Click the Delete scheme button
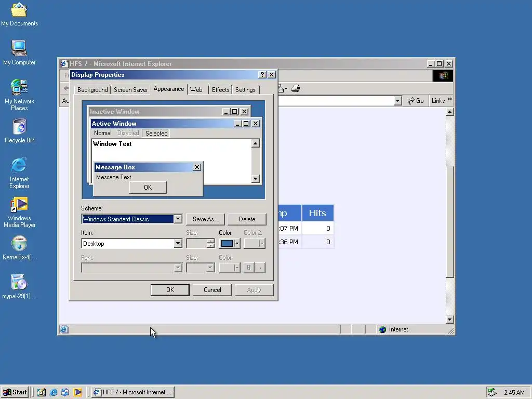 pyautogui.click(x=247, y=219)
